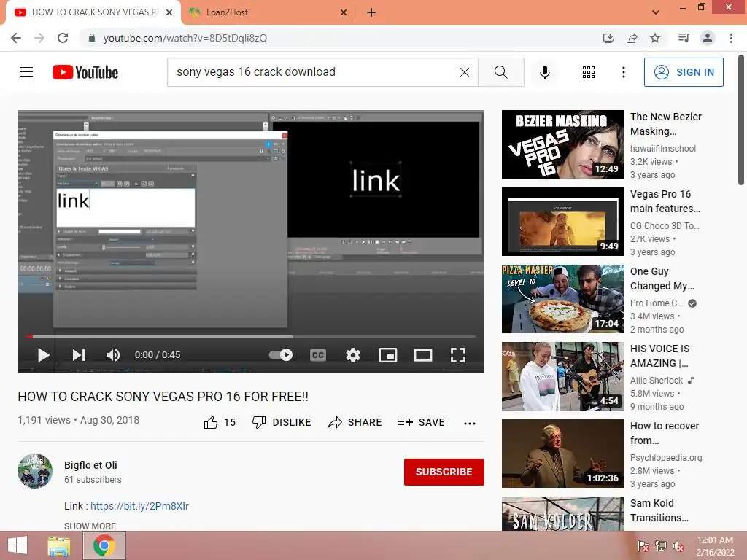
Task: Clear the search box with X icon
Action: pyautogui.click(x=465, y=72)
